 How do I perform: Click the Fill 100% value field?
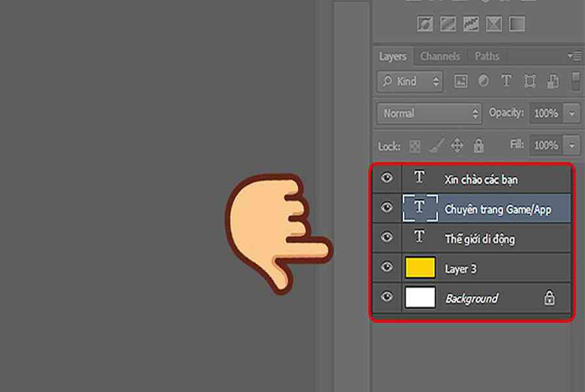(x=546, y=145)
